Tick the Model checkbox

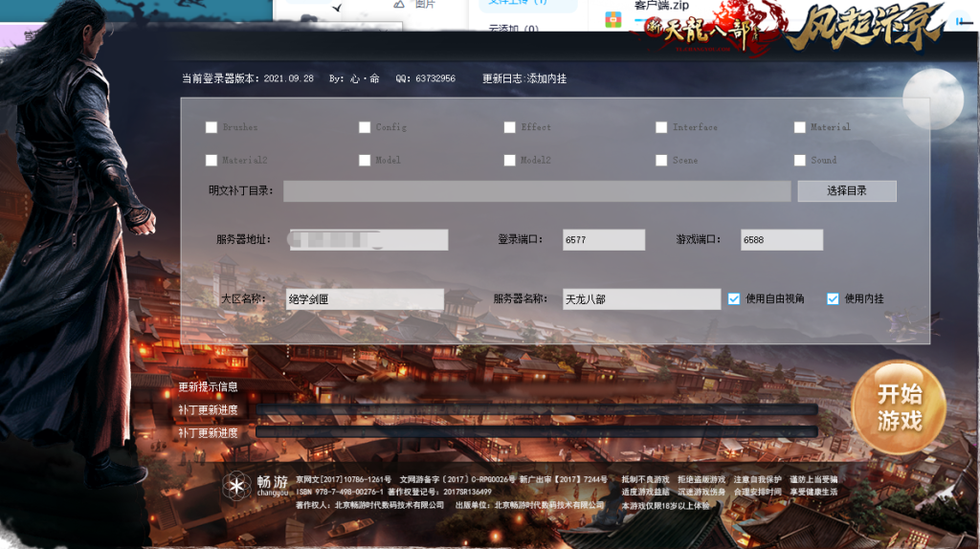365,161
